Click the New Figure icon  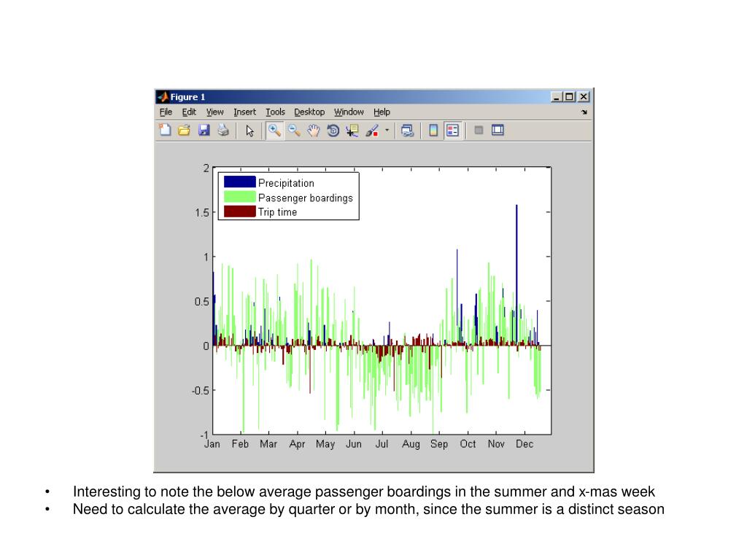(165, 130)
